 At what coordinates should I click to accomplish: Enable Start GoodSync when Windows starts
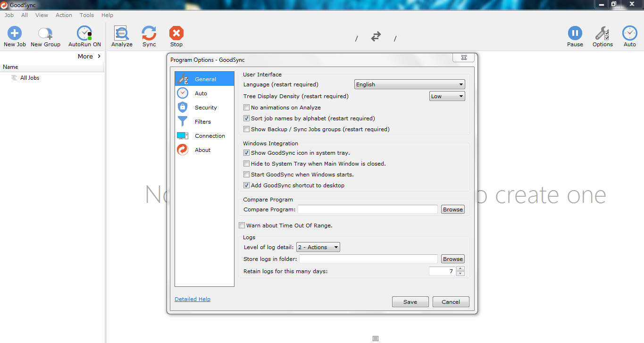[x=246, y=175]
